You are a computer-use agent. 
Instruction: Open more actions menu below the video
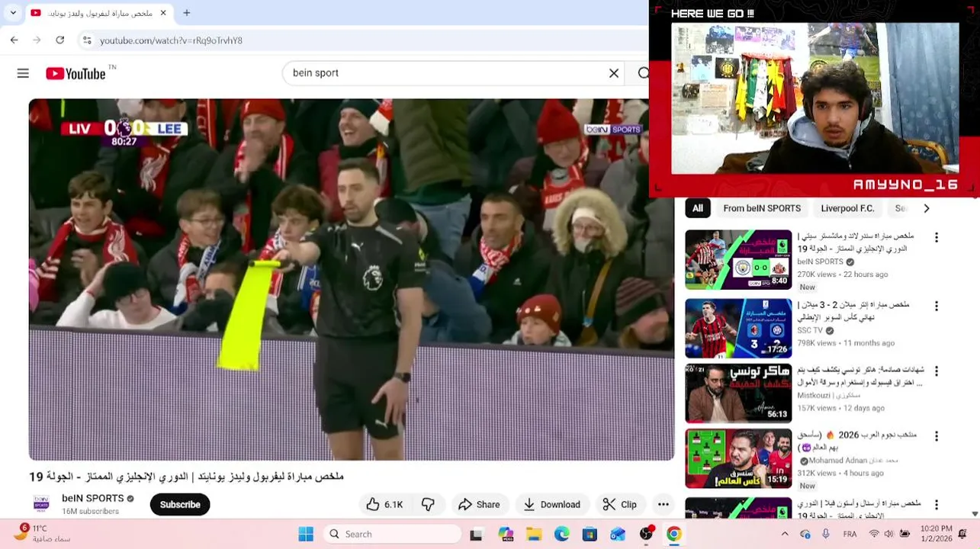[x=664, y=504]
